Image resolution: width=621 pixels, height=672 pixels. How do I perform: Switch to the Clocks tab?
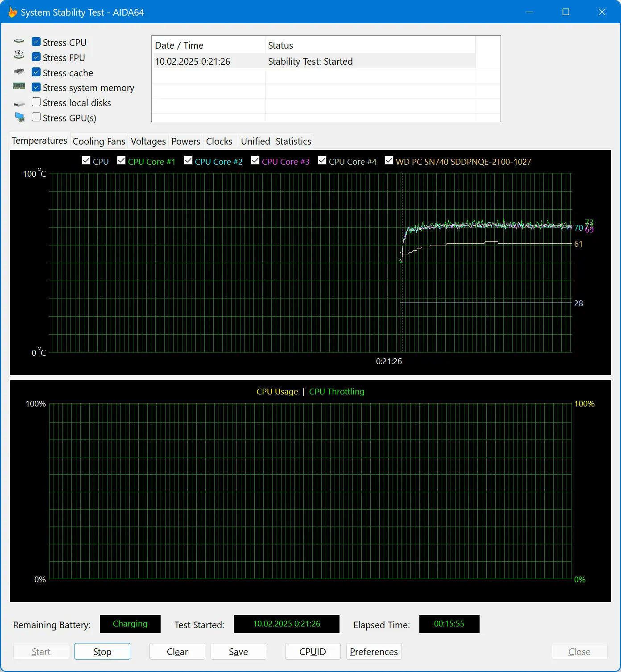click(x=219, y=141)
